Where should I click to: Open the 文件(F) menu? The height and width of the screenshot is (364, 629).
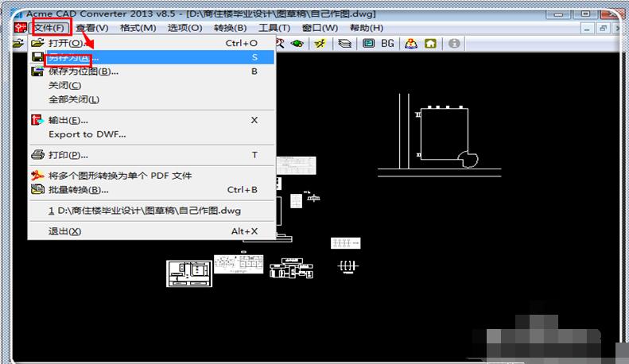click(x=49, y=28)
